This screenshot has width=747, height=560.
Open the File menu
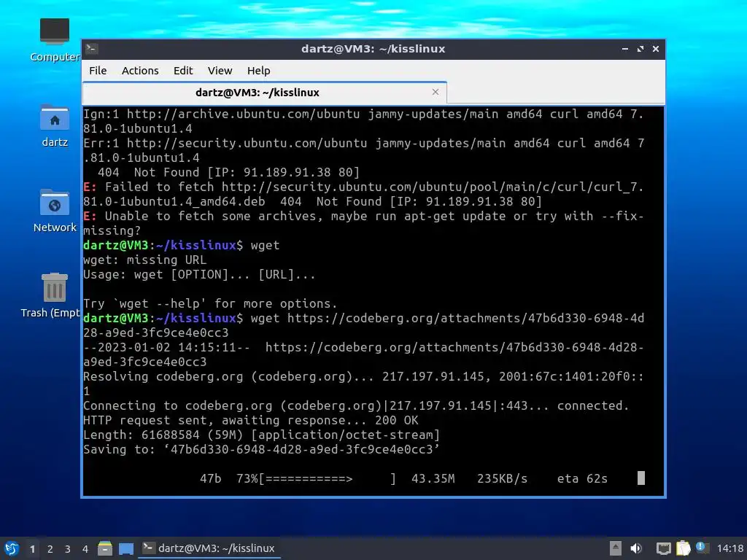tap(98, 71)
